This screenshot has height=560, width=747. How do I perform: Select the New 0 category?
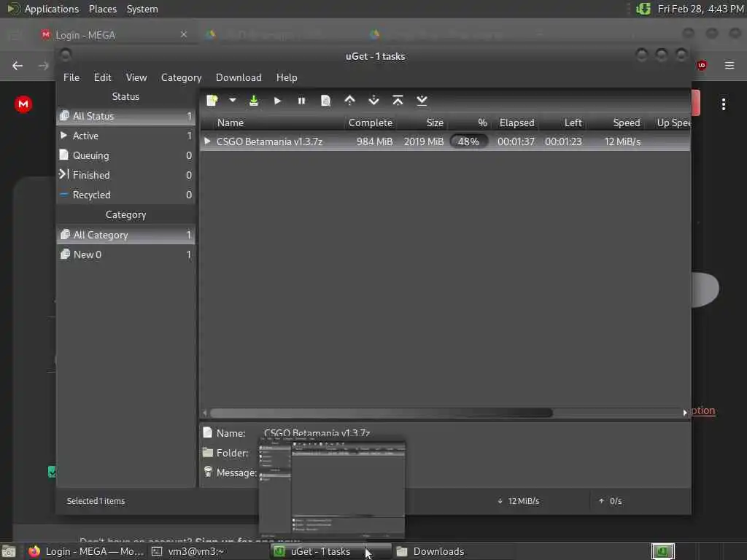pos(125,254)
